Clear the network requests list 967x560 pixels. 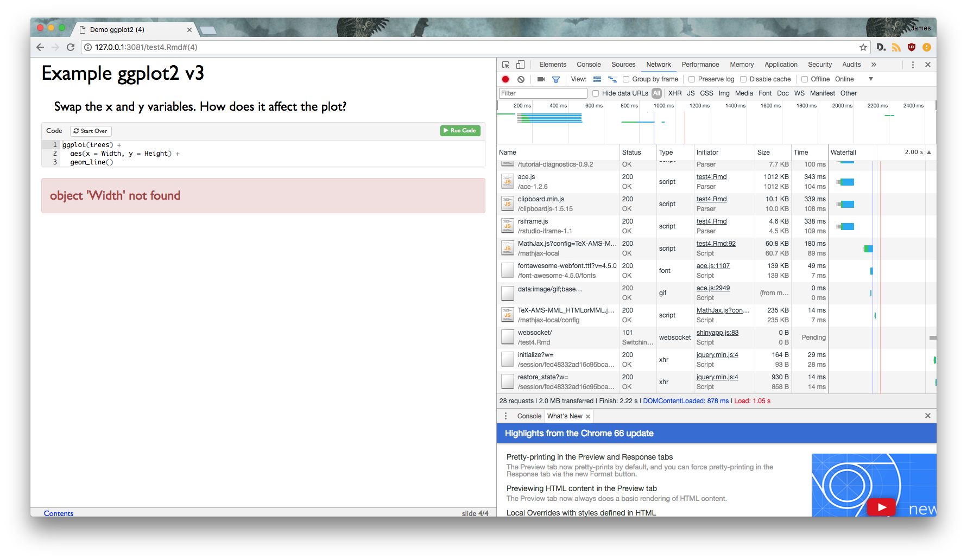pos(521,79)
